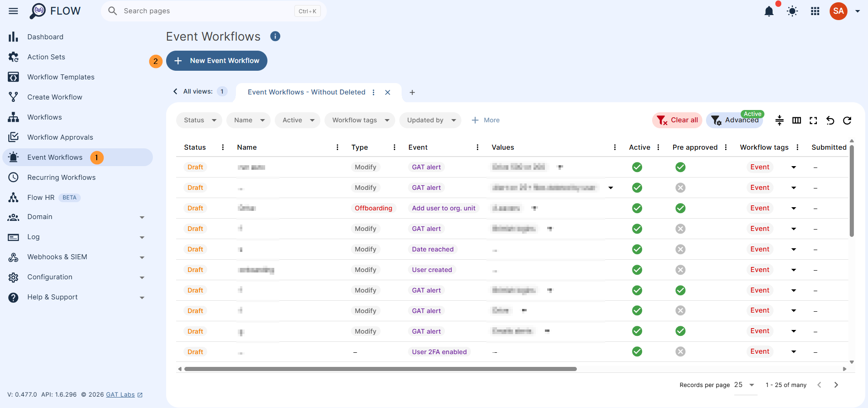Screen dimensions: 868x408
Task: Refresh the table with reload icon
Action: pyautogui.click(x=847, y=120)
